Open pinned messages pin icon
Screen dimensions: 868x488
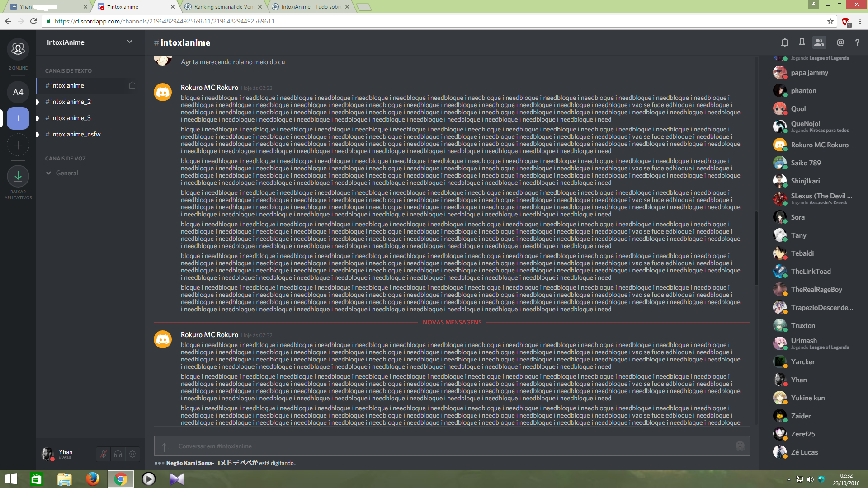click(802, 42)
